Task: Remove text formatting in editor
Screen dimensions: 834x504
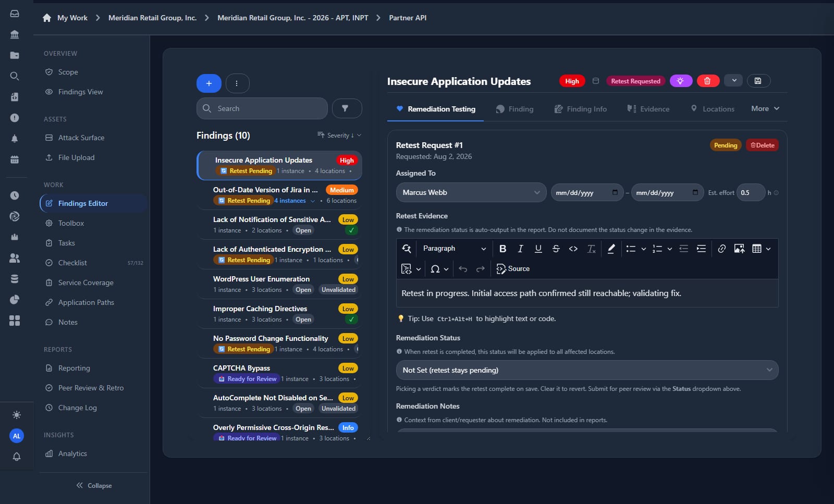Action: [591, 249]
